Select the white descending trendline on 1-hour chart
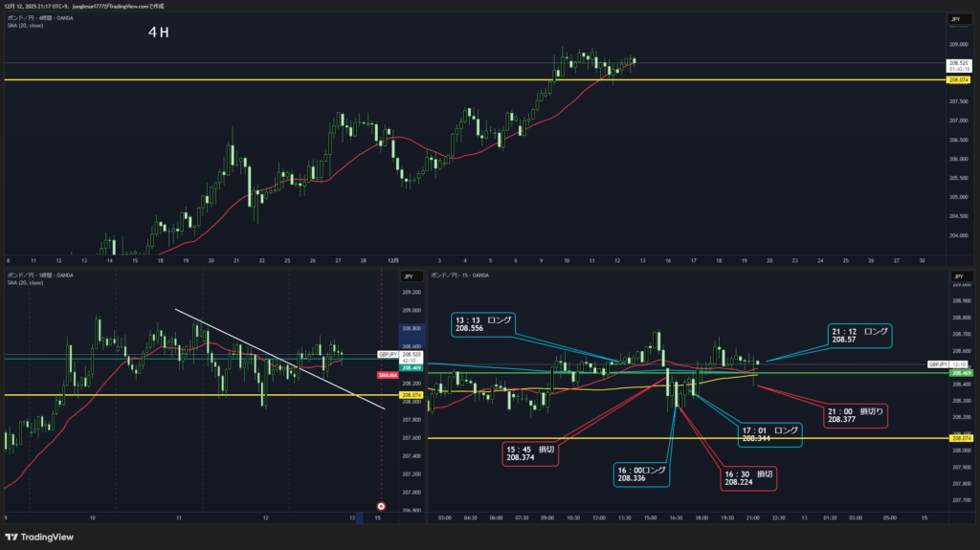The height and width of the screenshot is (550, 980). pyautogui.click(x=278, y=358)
